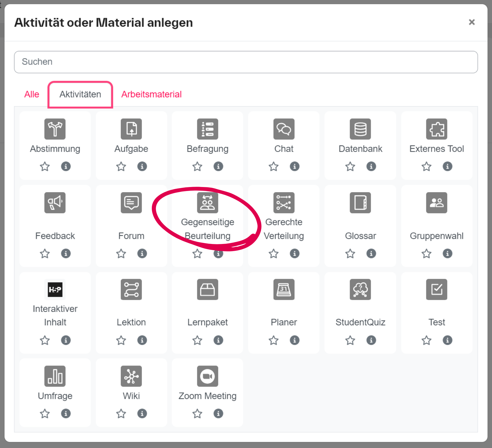This screenshot has height=448, width=492.
Task: Open info details for Glossar
Action: pyautogui.click(x=371, y=253)
